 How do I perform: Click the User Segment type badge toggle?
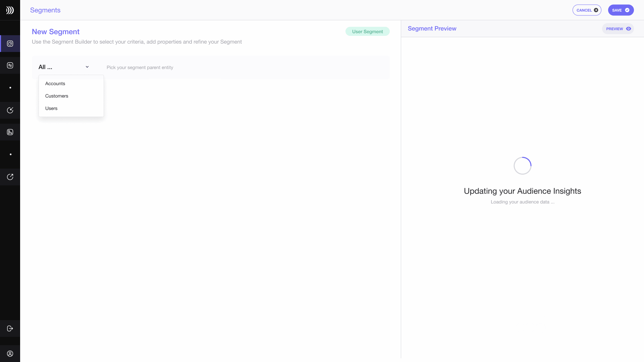367,32
